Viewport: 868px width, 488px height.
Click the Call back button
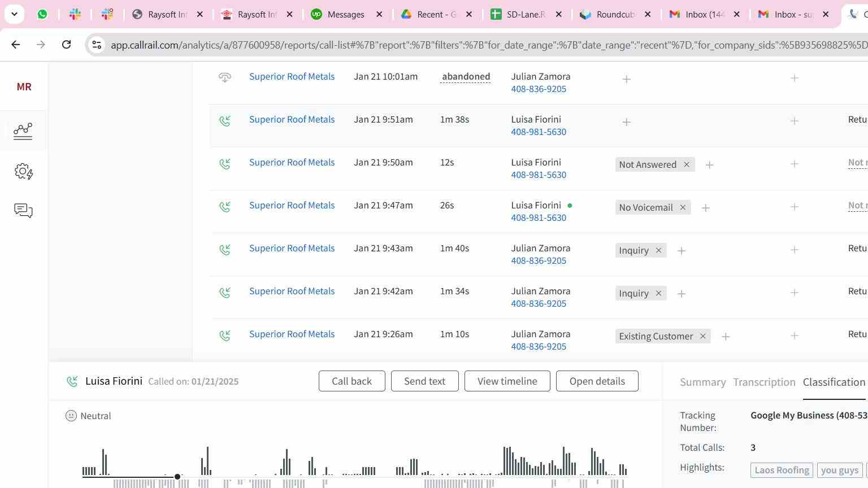(x=351, y=381)
